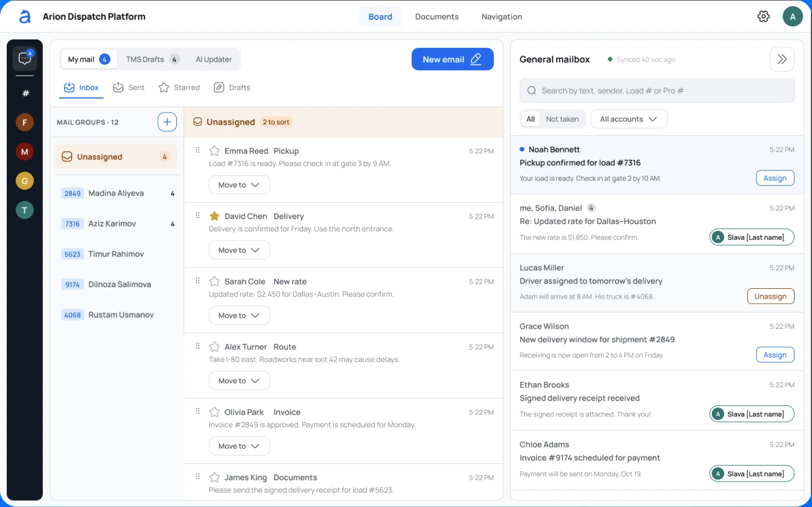Screen dimensions: 812x507
Task: Switch to the Navigation top tab
Action: (x=501, y=17)
